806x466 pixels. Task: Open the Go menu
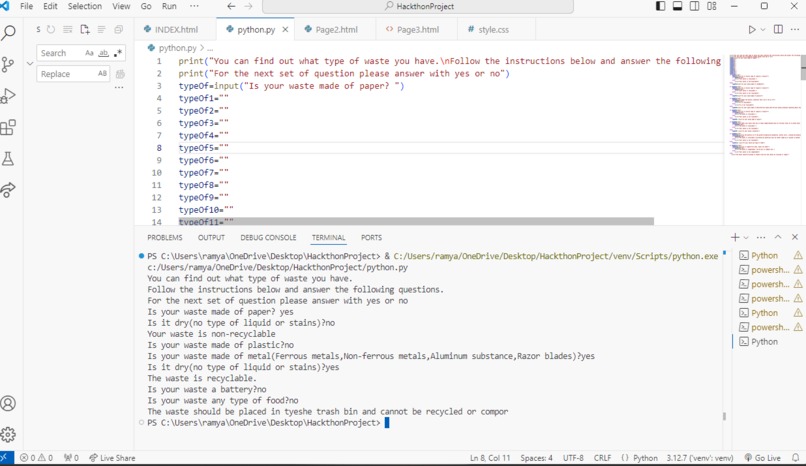pos(146,6)
